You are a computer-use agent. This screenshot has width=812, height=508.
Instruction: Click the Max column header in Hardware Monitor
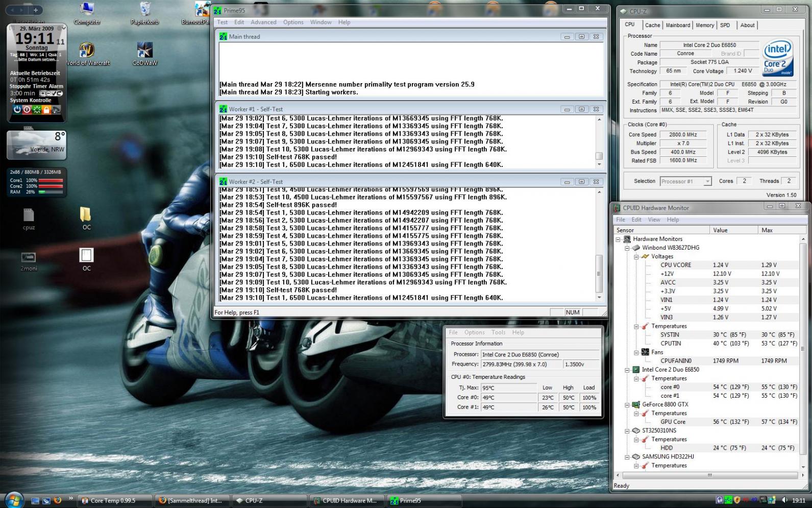tap(782, 230)
